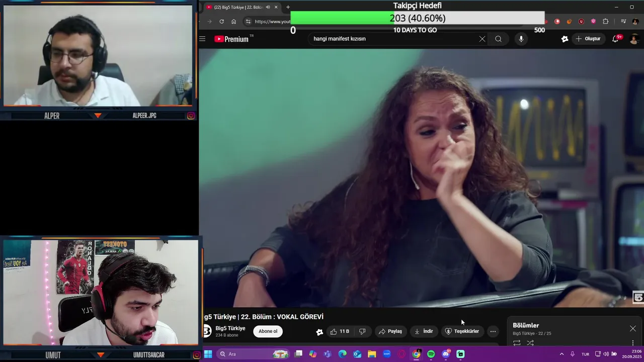Open Opera browser from taskbar
This screenshot has width=644, height=362.
click(401, 354)
